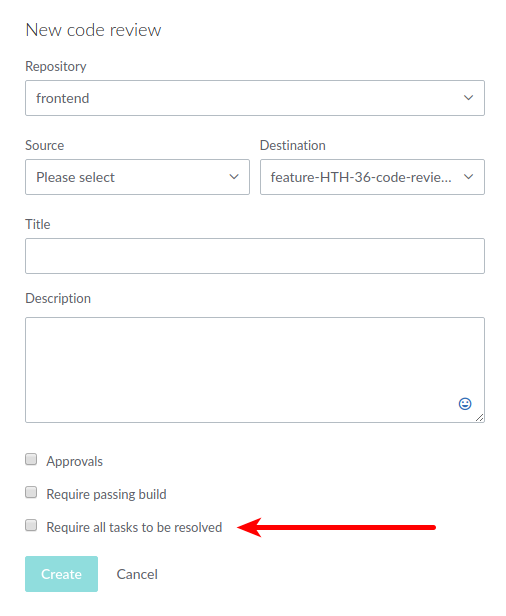Screen dimensions: 506x616
Task: Check Require passing build option
Action: (31, 492)
